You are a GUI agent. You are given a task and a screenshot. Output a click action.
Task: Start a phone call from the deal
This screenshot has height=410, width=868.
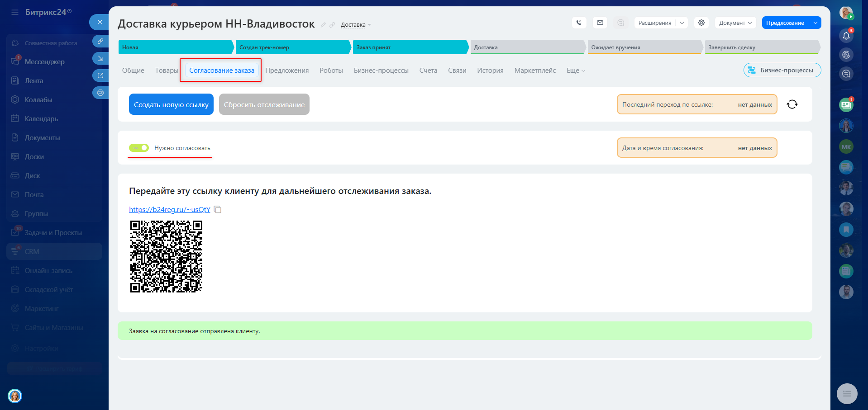point(579,23)
